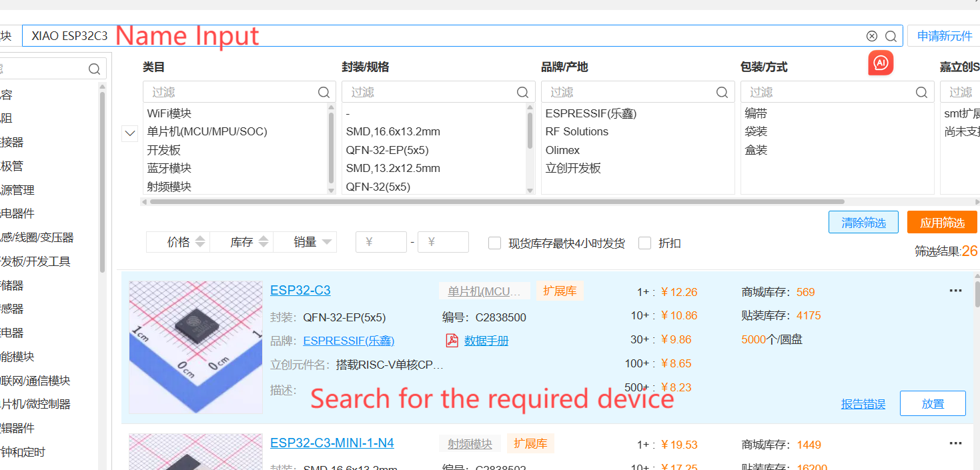Image resolution: width=980 pixels, height=470 pixels.
Task: Open the 数据手册 datasheet link
Action: [x=486, y=341]
